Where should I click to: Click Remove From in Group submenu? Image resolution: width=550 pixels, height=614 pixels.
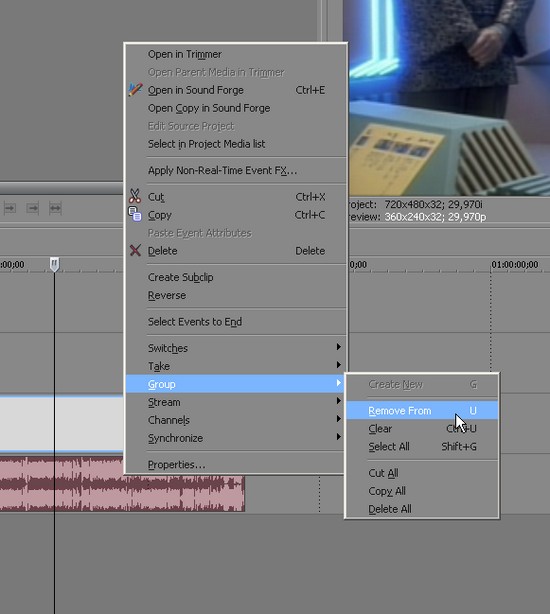point(422,411)
